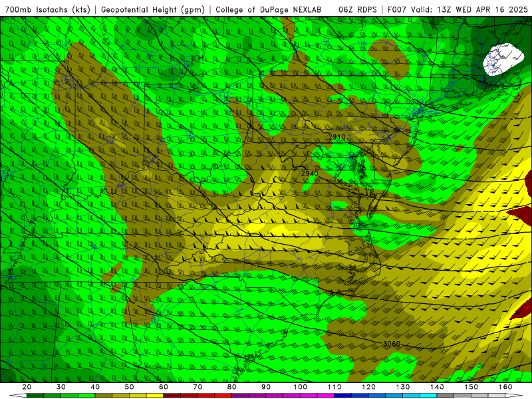Click the 50 knot colorbar label
Viewport: 532px width, 399px height.
click(129, 387)
